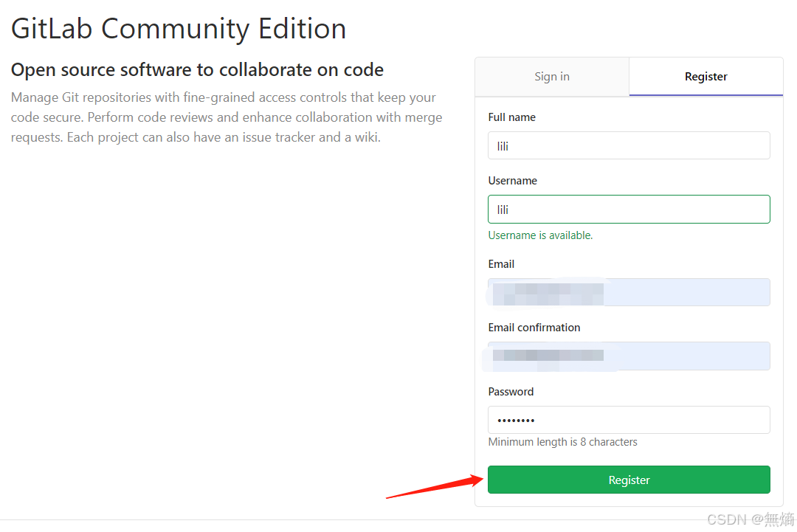Image resolution: width=797 pixels, height=532 pixels.
Task: Click the green Register button
Action: click(x=629, y=480)
